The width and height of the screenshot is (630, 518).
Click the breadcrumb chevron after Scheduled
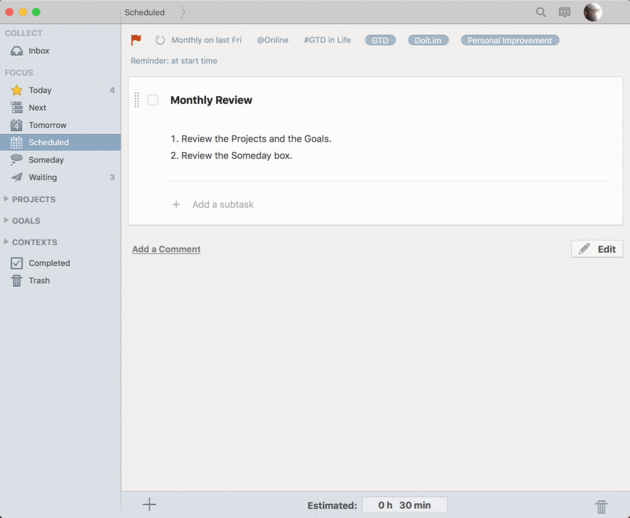click(183, 12)
